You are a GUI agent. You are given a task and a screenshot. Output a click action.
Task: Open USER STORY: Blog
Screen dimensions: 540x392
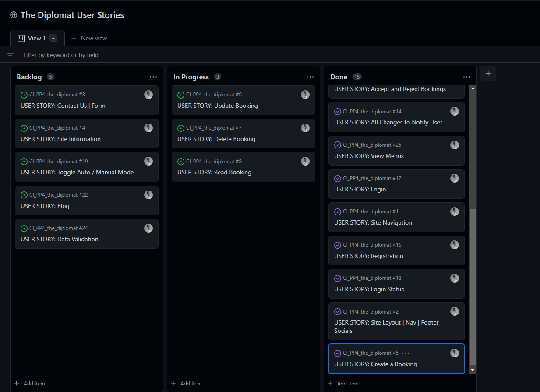click(45, 206)
